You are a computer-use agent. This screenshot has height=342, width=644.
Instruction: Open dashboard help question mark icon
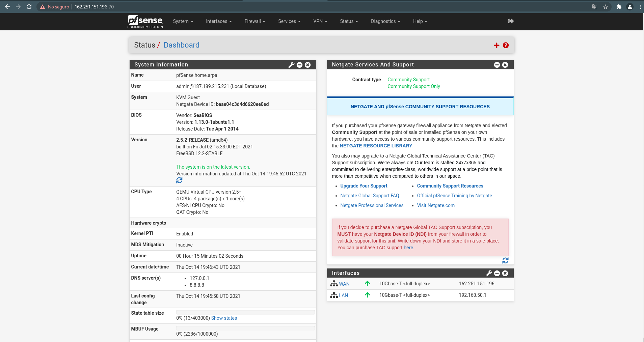pos(506,46)
